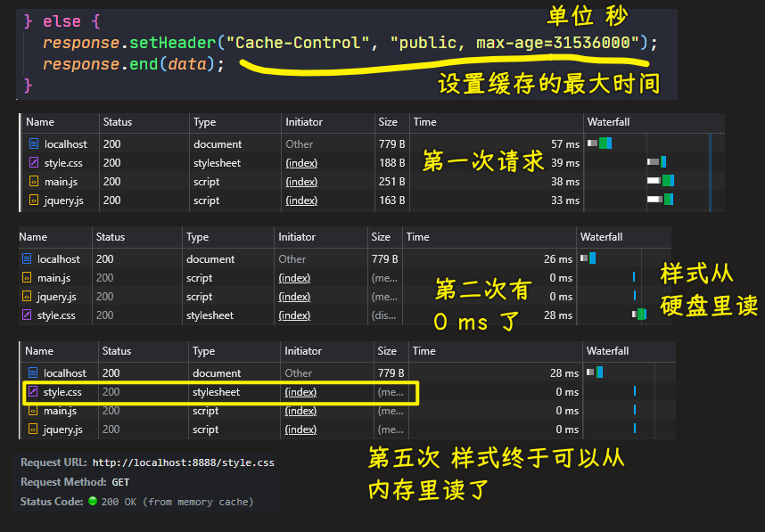This screenshot has width=765, height=532.
Task: Open the (index) link in the highlighted style.css row
Action: coord(300,392)
